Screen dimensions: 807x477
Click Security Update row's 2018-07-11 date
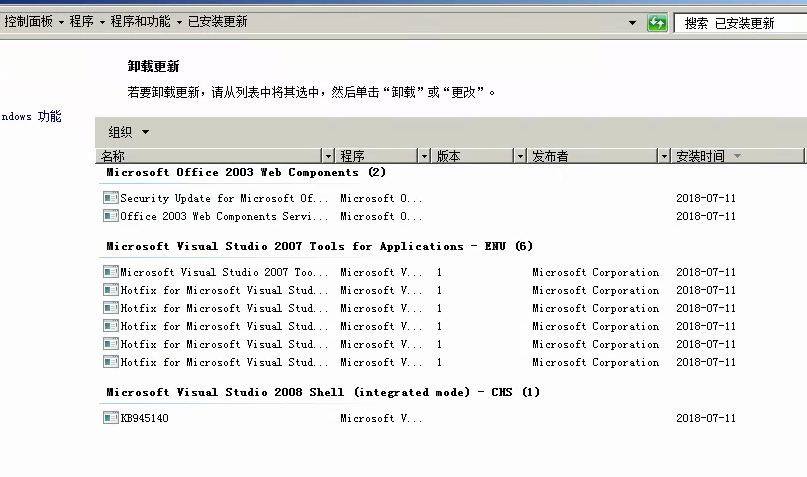tap(706, 198)
